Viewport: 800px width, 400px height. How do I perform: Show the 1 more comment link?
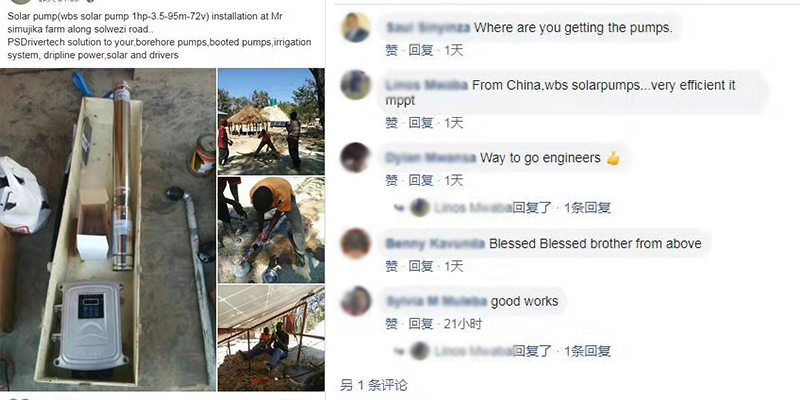coord(374,385)
